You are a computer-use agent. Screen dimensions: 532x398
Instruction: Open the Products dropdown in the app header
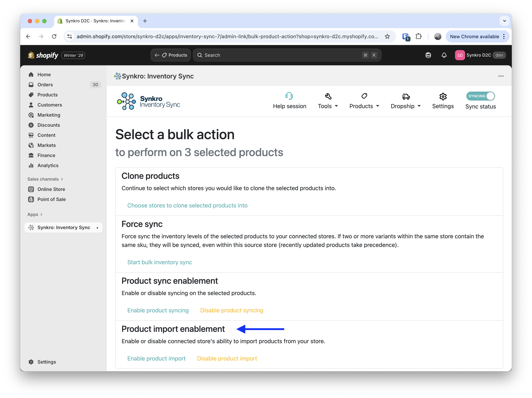click(364, 106)
